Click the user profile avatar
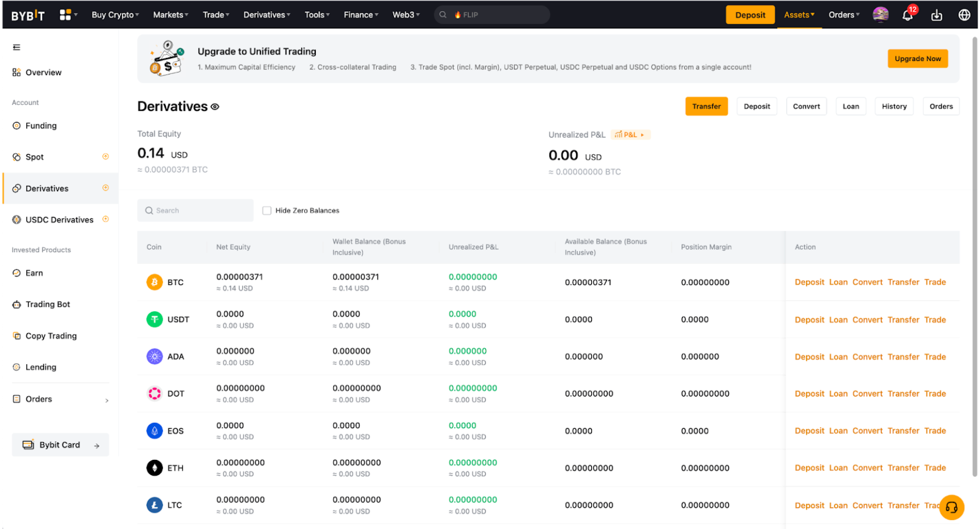The width and height of the screenshot is (980, 529). pos(880,15)
